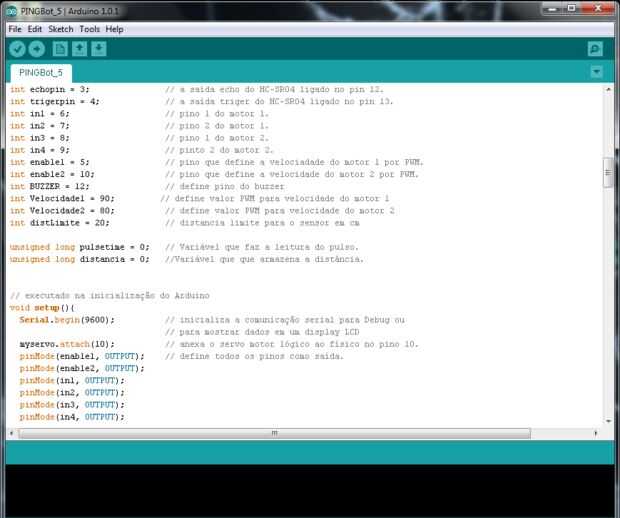Click the line 'int in2 = 7;'
The image size is (620, 518).
coord(40,126)
